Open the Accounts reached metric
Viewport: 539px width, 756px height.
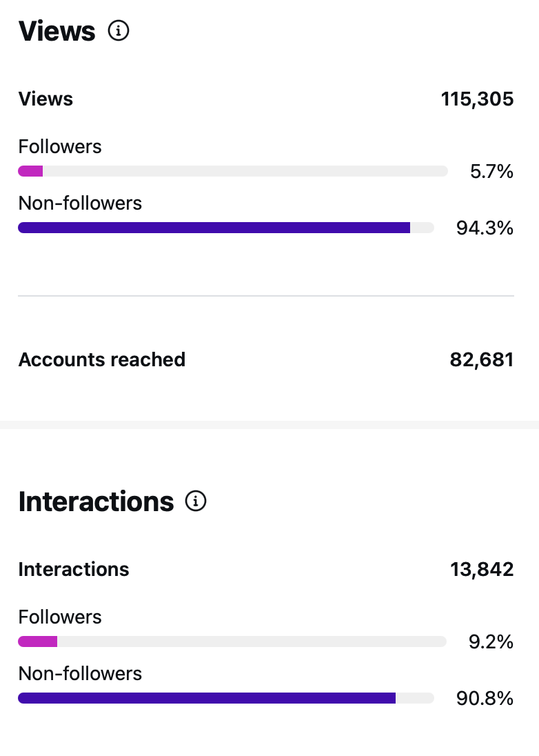click(101, 359)
